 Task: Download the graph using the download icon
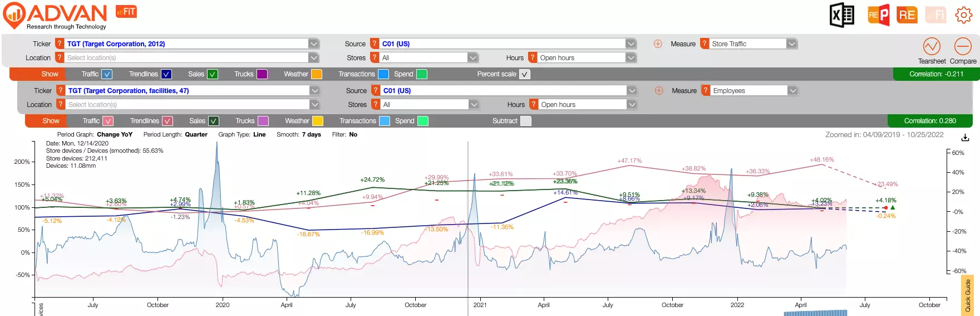click(x=966, y=137)
